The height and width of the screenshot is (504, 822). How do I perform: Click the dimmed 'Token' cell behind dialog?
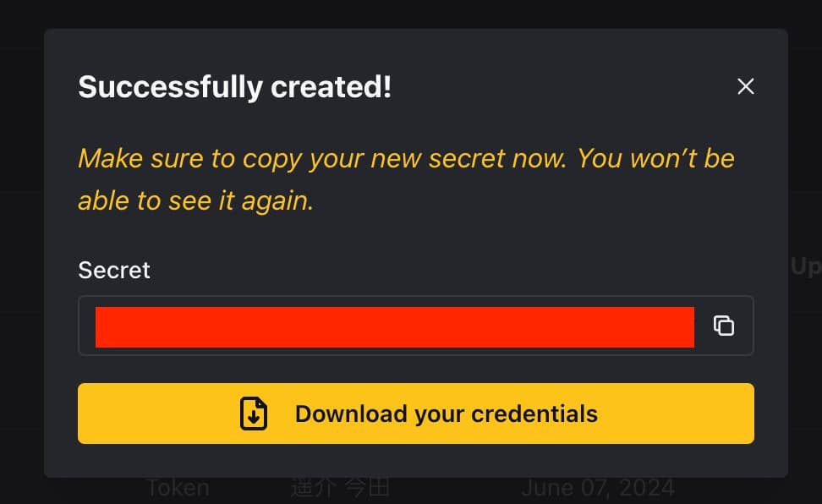178,488
